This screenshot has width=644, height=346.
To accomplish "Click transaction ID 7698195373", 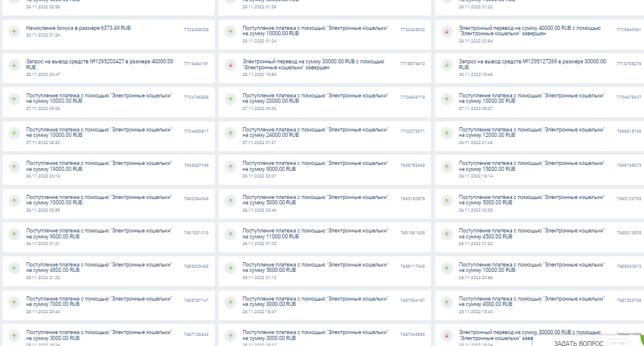I will (629, 166).
